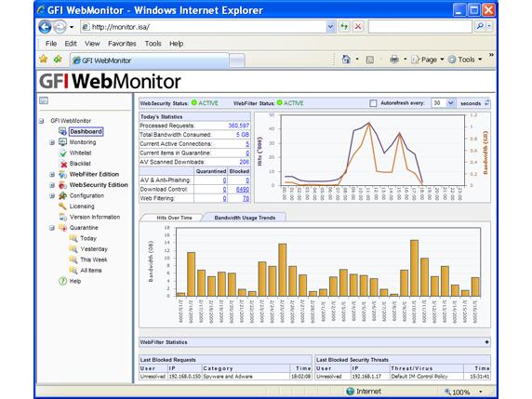
Task: Open the Processed Requests count link
Action: (238, 126)
